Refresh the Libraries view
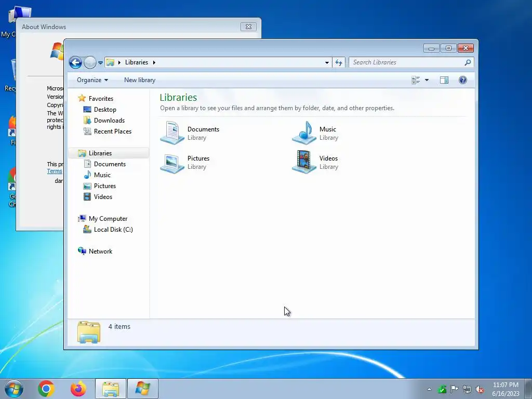 point(339,62)
